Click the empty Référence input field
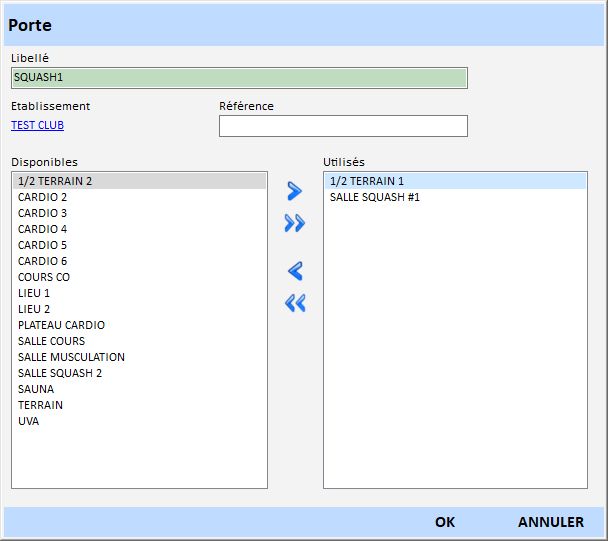 pos(342,126)
